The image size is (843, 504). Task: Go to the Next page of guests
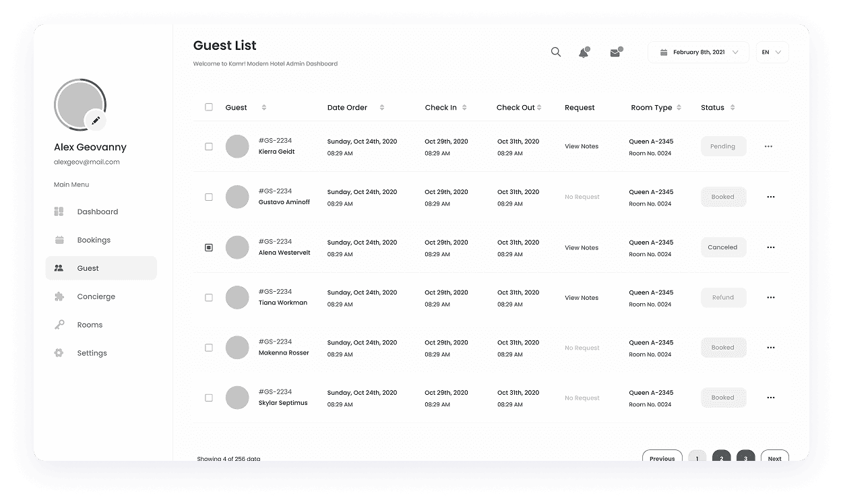pyautogui.click(x=774, y=458)
